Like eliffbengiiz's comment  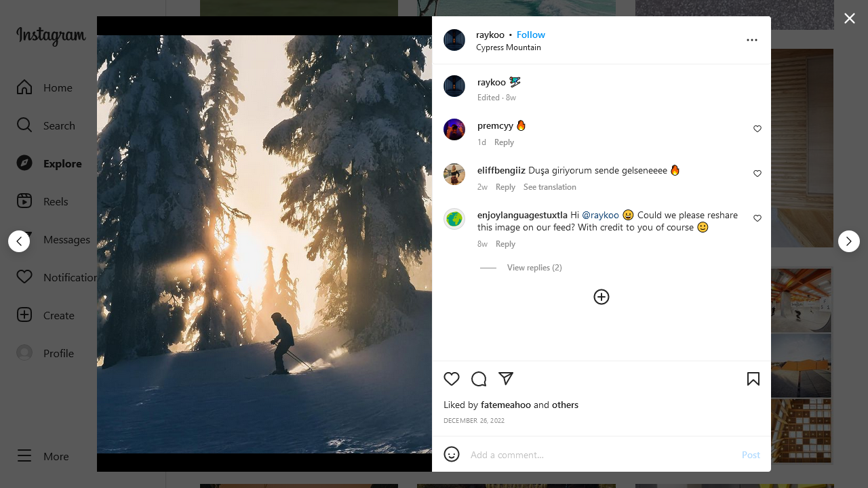pyautogui.click(x=757, y=174)
